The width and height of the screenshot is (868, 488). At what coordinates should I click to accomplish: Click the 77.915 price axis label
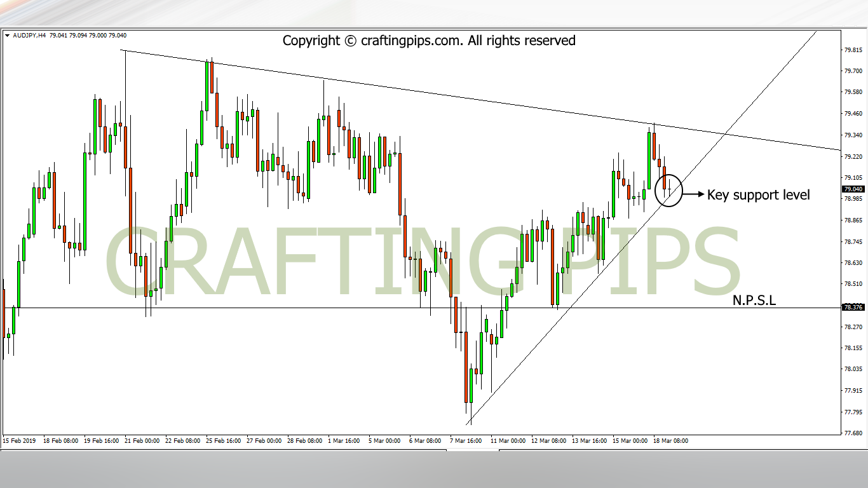[x=853, y=391]
